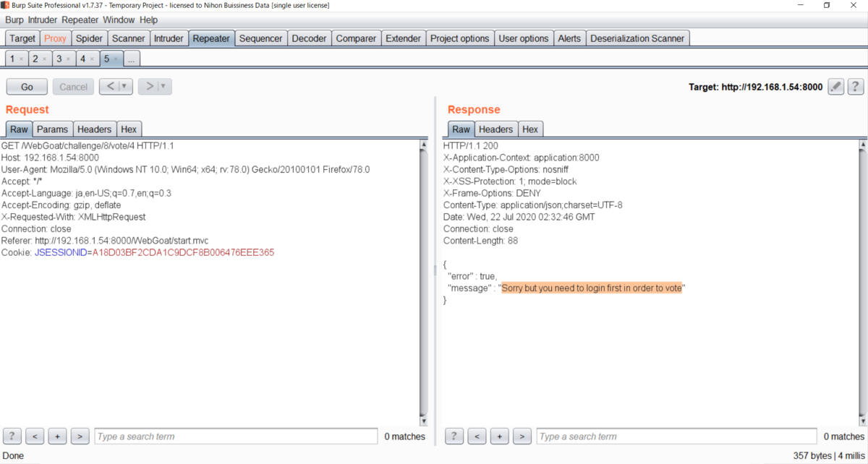Show response Hex view
The image size is (868, 464).
(530, 129)
